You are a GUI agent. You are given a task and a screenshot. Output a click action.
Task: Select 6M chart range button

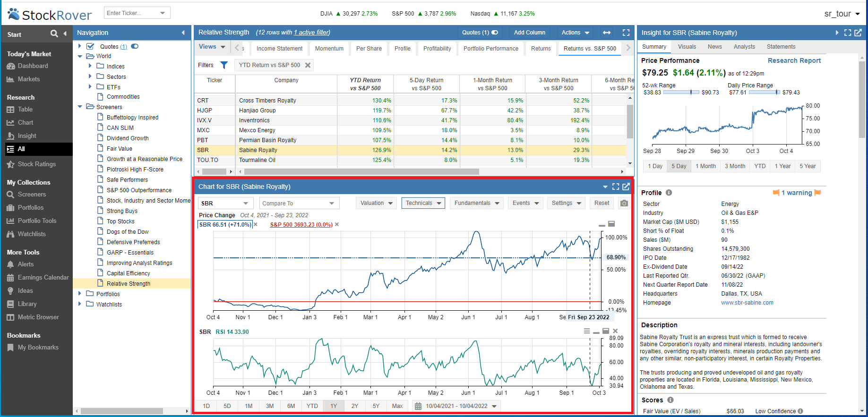pyautogui.click(x=291, y=406)
